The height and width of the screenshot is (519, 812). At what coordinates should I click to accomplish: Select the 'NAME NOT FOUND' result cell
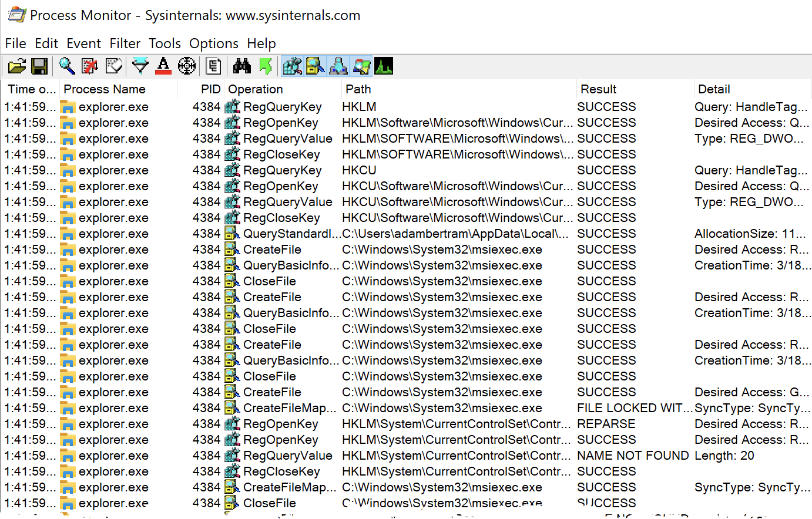click(x=633, y=456)
